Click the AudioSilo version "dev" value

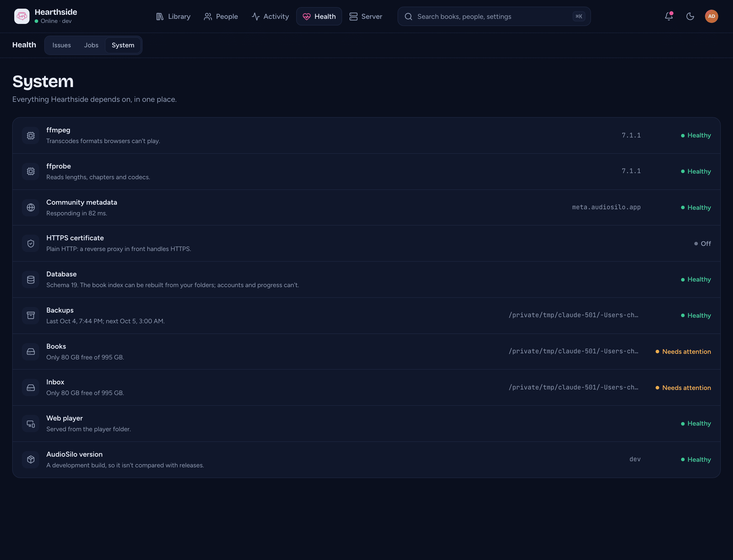coord(635,459)
